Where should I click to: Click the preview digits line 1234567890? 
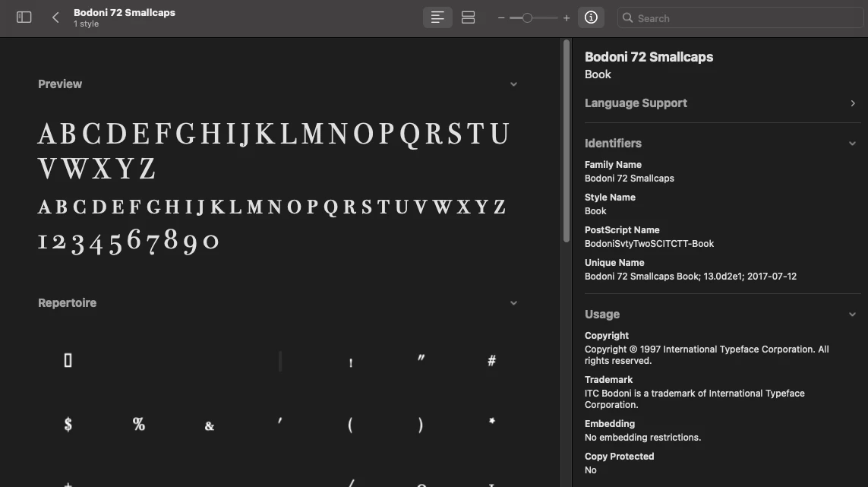coord(128,242)
